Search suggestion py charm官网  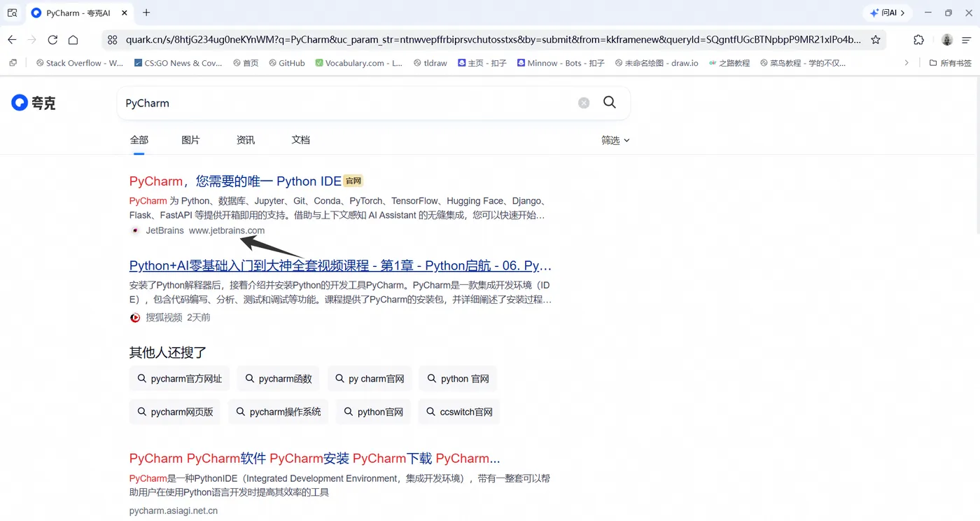370,379
